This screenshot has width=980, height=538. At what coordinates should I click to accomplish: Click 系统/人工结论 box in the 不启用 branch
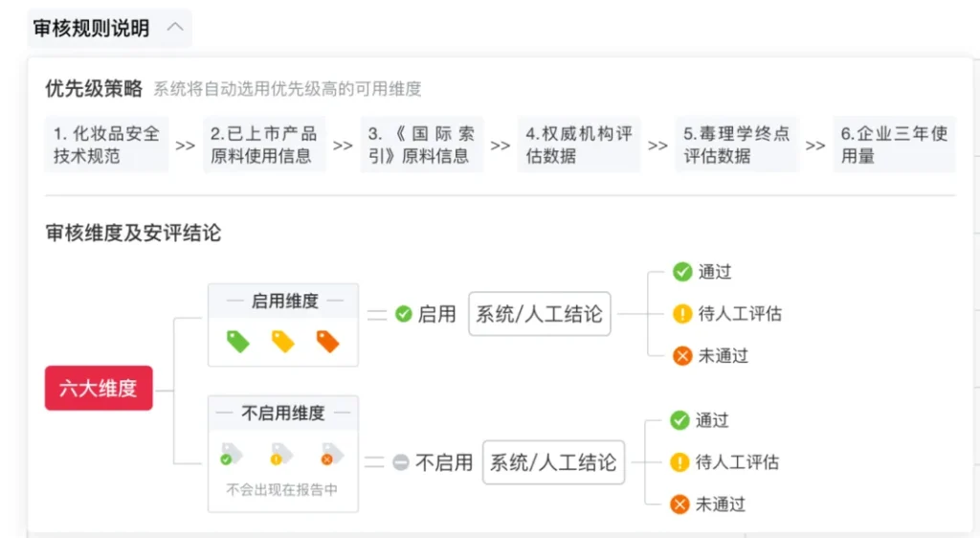point(553,462)
